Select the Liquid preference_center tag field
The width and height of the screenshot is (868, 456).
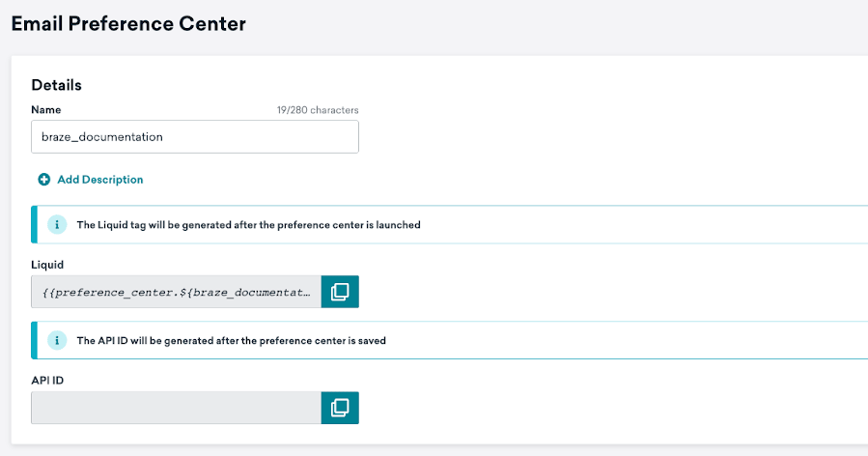[x=176, y=292]
